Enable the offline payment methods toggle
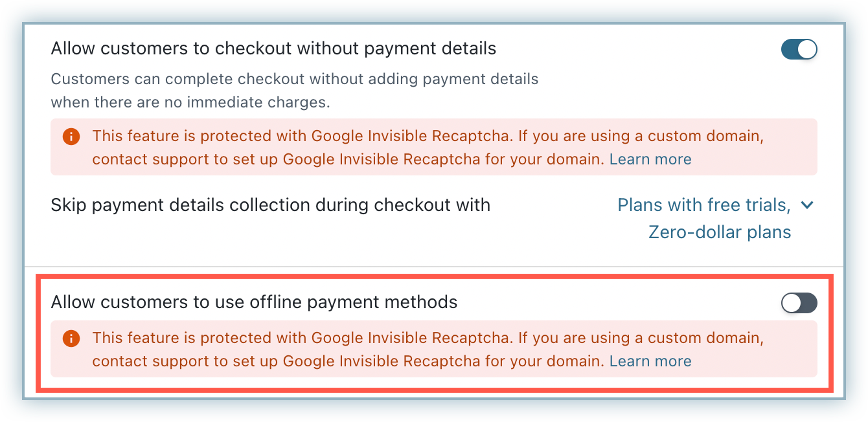The height and width of the screenshot is (422, 868). tap(799, 302)
